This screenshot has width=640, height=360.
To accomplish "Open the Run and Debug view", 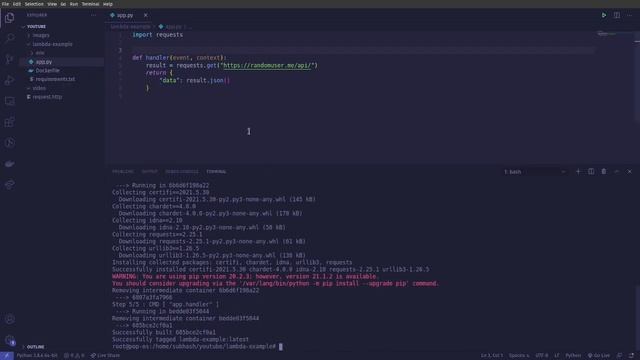I will (x=9, y=80).
